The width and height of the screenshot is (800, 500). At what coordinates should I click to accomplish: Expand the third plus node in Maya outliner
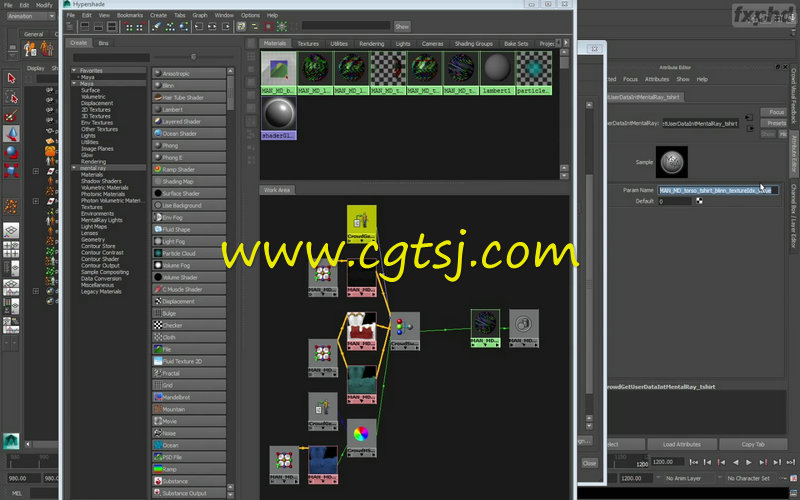[36, 291]
